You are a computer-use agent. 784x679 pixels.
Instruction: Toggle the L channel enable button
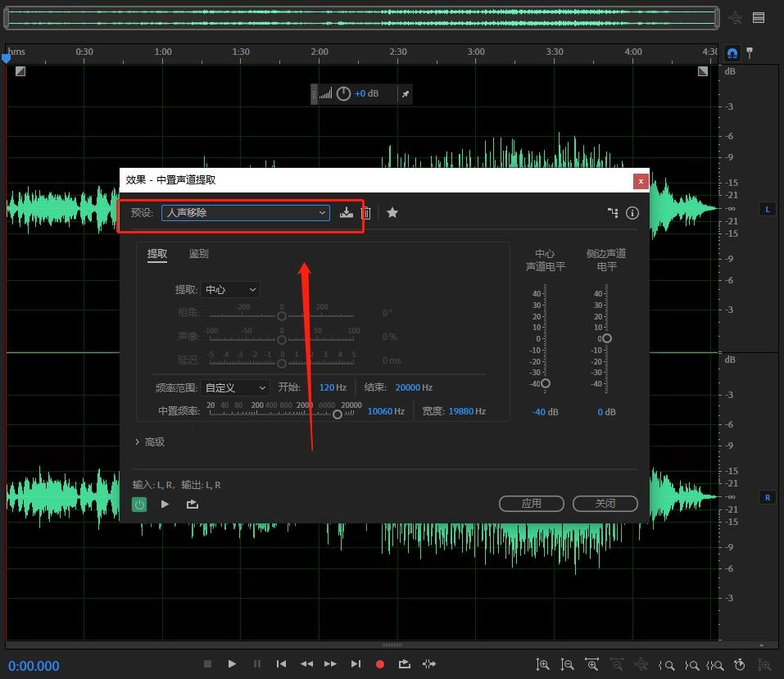coord(768,209)
